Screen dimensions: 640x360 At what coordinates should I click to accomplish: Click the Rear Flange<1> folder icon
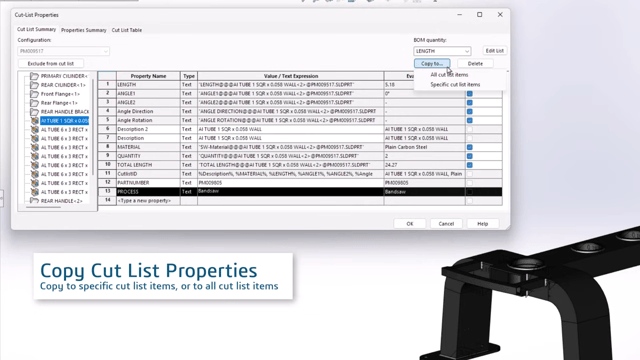(34, 103)
